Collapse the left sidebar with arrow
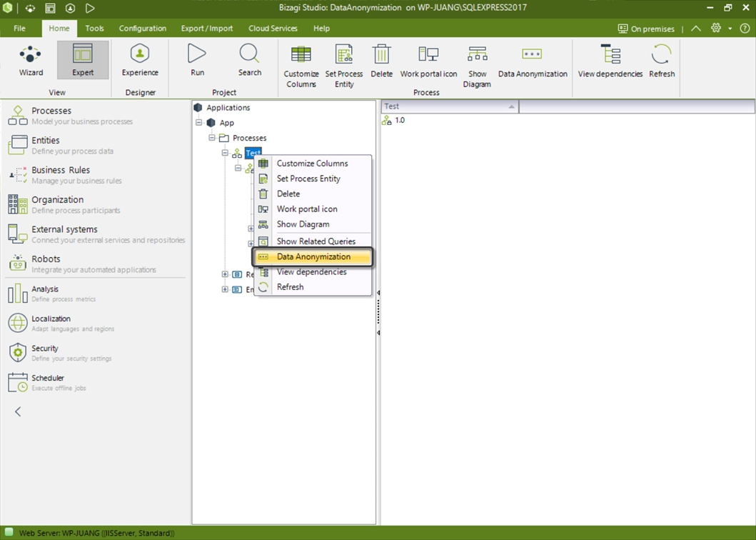The height and width of the screenshot is (540, 756). click(18, 411)
